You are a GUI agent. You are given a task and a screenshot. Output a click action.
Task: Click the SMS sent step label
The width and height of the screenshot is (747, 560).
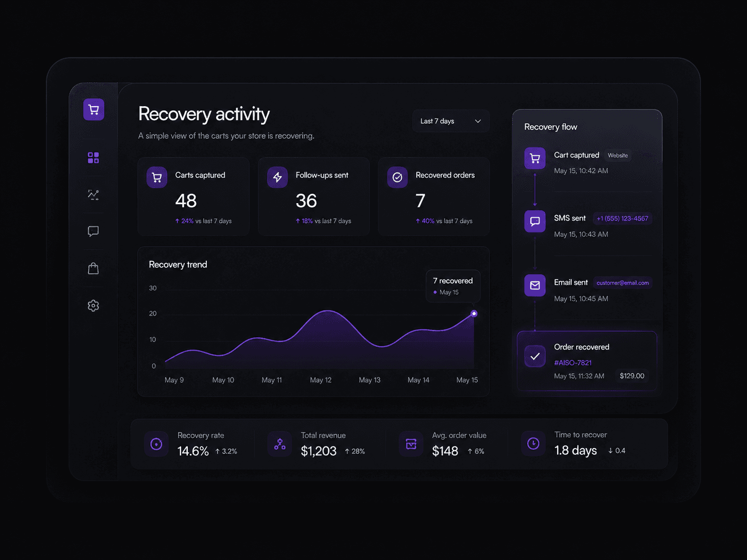(x=570, y=218)
